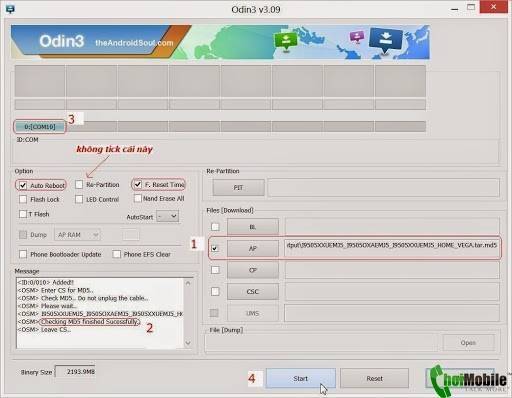Click the '<ID:0/010> Added!!' log line
512x398 pixels.
pyautogui.click(x=46, y=282)
